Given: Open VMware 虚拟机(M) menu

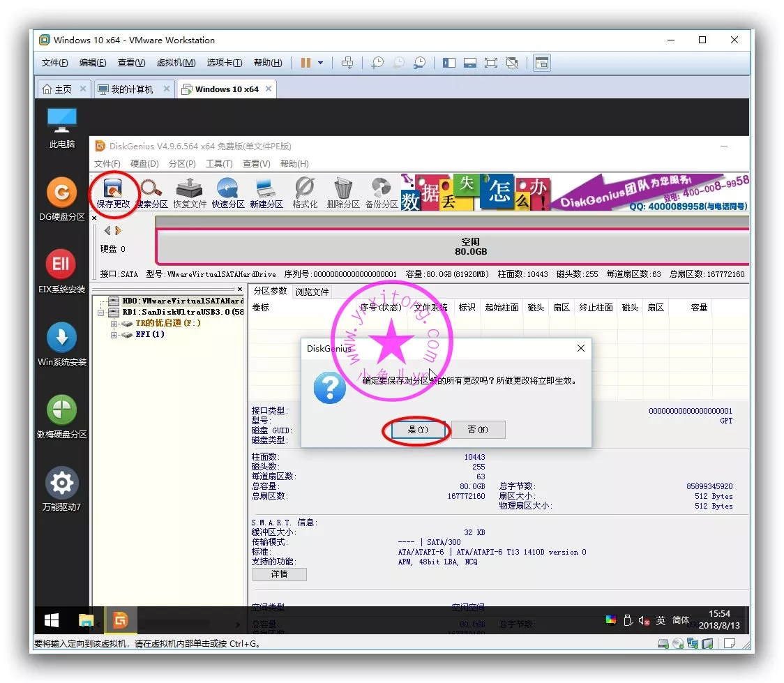Looking at the screenshot, I should point(176,63).
